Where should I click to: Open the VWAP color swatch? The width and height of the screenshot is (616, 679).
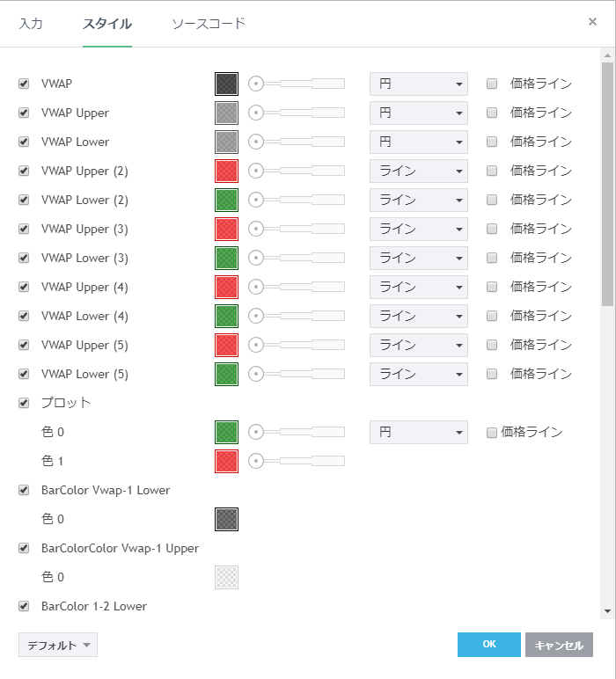226,84
